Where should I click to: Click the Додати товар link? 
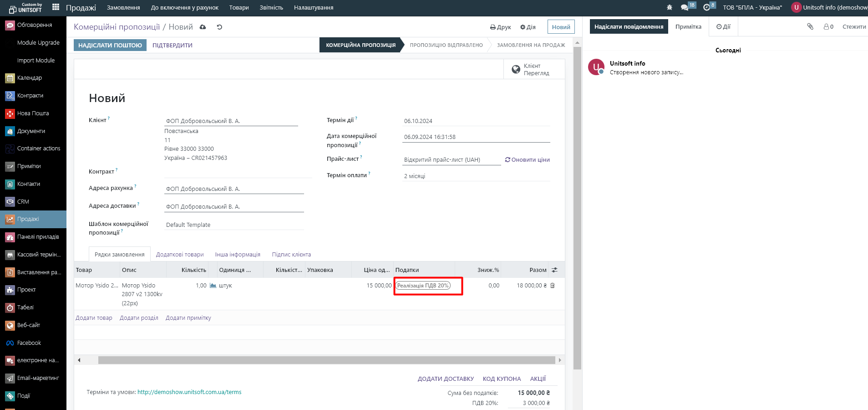pos(94,318)
